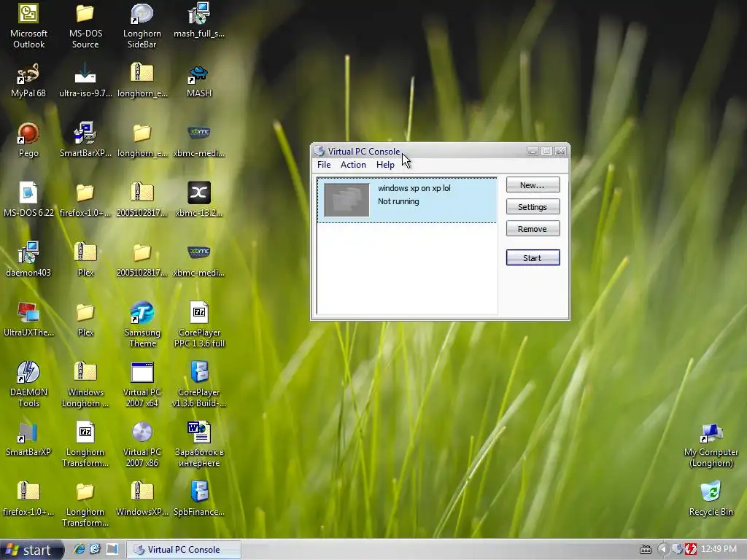Start the selected virtual machine
This screenshot has width=747, height=560.
click(533, 257)
